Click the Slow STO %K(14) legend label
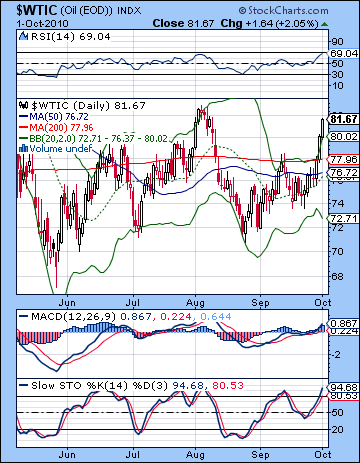360x463 pixels. 79,386
